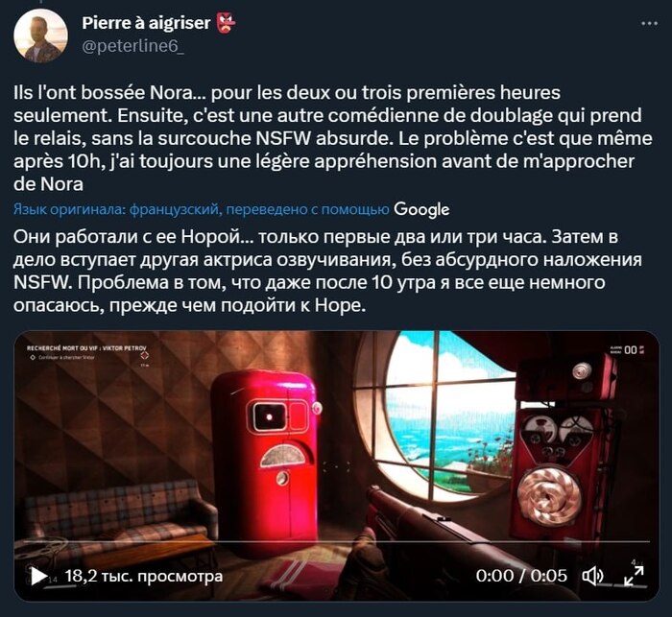This screenshot has width=672, height=617.
Task: Click the Russian translated tweet text
Action: (327, 272)
